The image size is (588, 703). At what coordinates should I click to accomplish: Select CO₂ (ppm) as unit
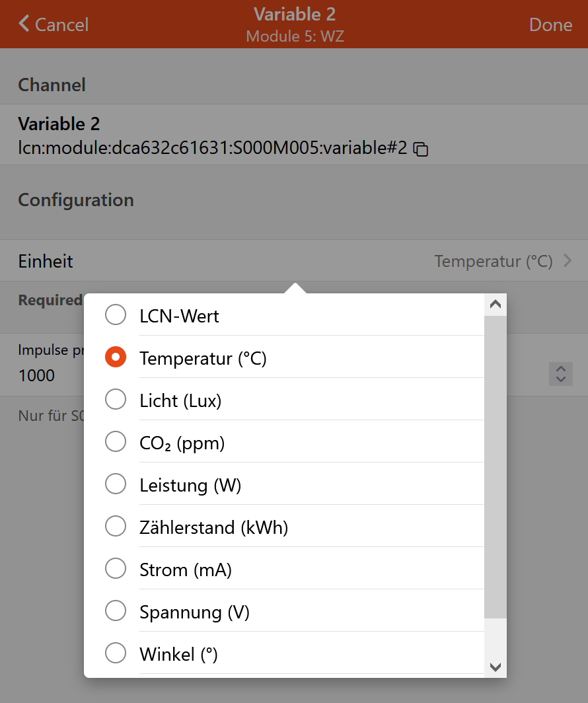[x=116, y=442]
